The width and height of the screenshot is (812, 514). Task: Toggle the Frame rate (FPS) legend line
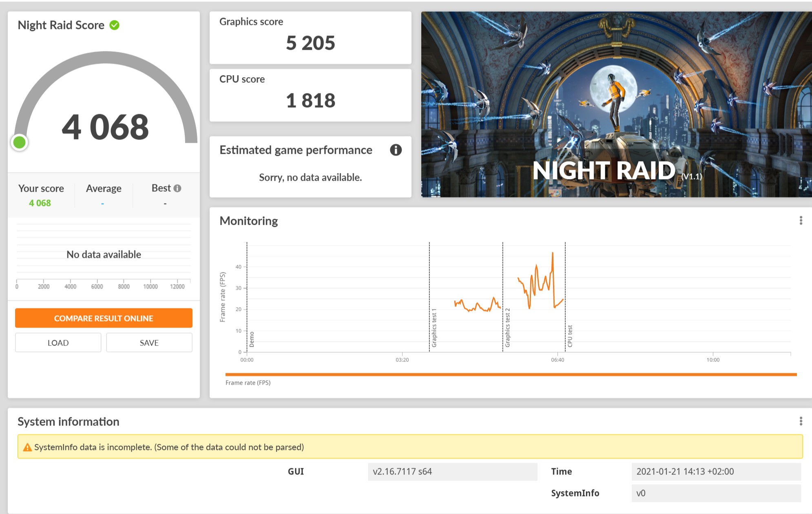(248, 383)
